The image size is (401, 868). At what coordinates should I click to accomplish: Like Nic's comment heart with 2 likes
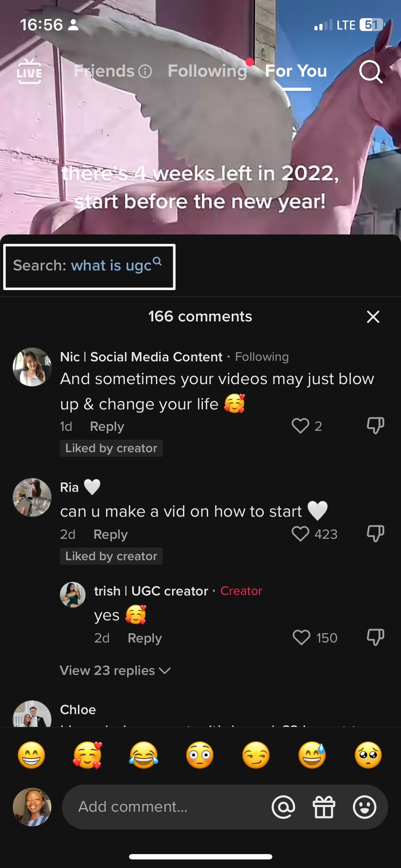(300, 426)
